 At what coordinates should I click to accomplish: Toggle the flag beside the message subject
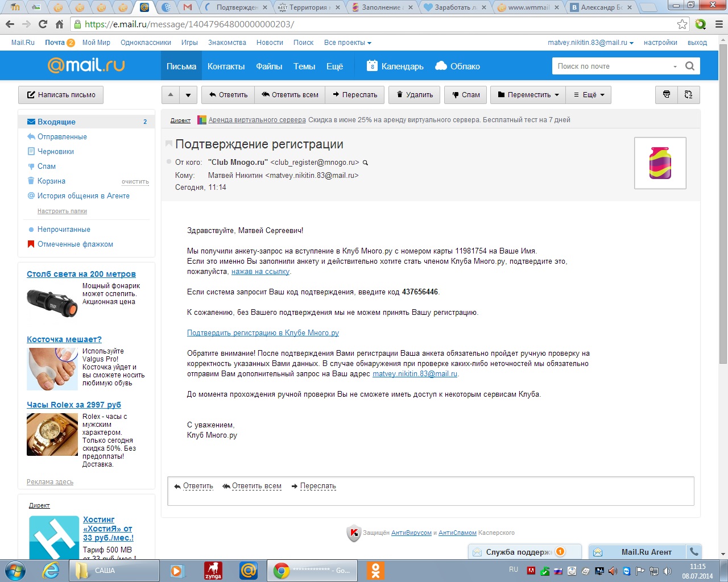[168, 144]
